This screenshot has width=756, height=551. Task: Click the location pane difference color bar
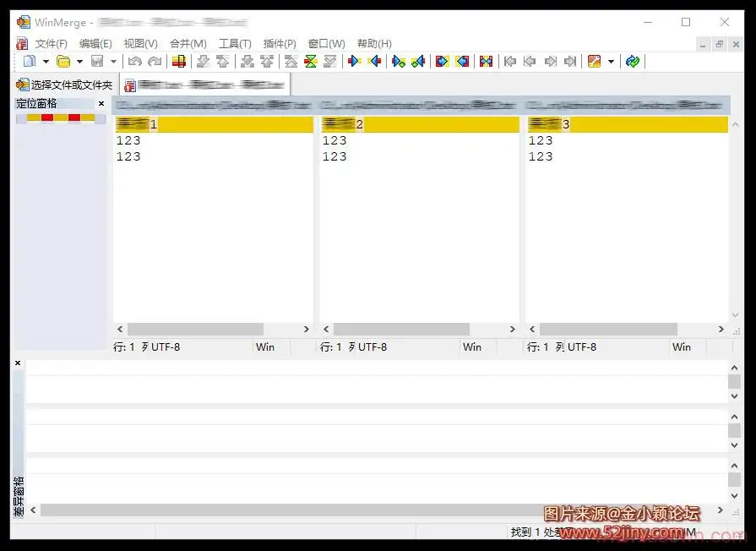pyautogui.click(x=61, y=117)
